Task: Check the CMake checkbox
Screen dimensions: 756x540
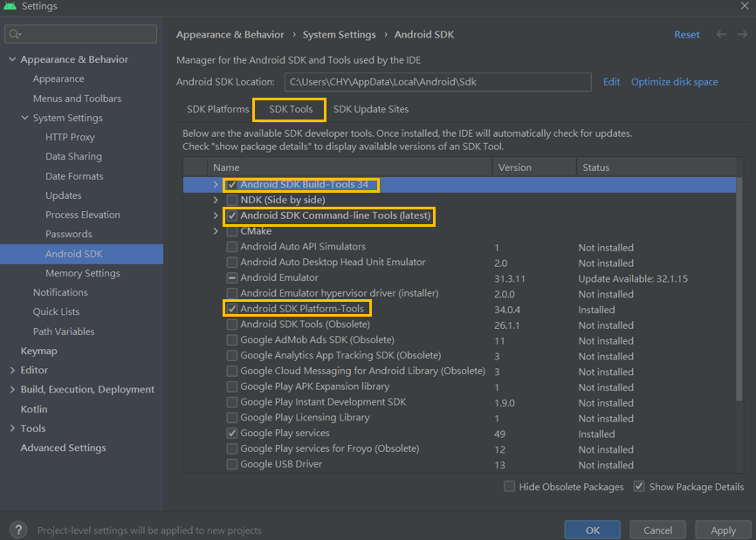Action: (x=232, y=231)
